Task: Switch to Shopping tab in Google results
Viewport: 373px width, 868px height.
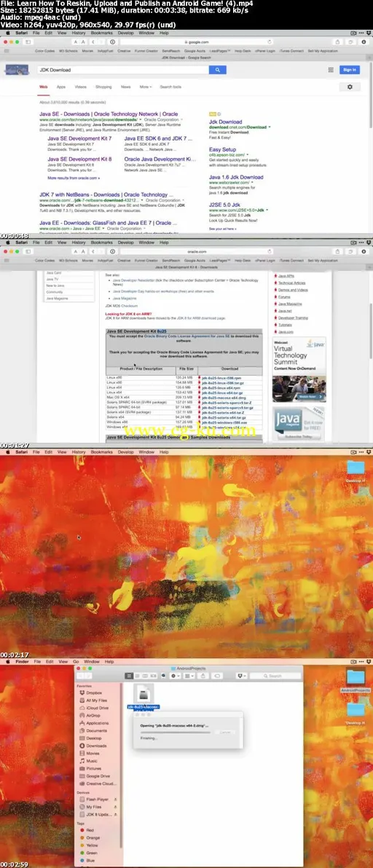Action: pos(103,87)
